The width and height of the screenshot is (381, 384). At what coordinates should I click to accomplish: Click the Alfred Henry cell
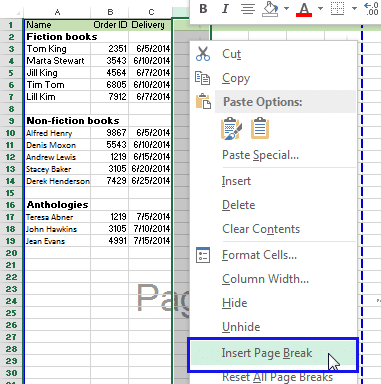(x=58, y=133)
